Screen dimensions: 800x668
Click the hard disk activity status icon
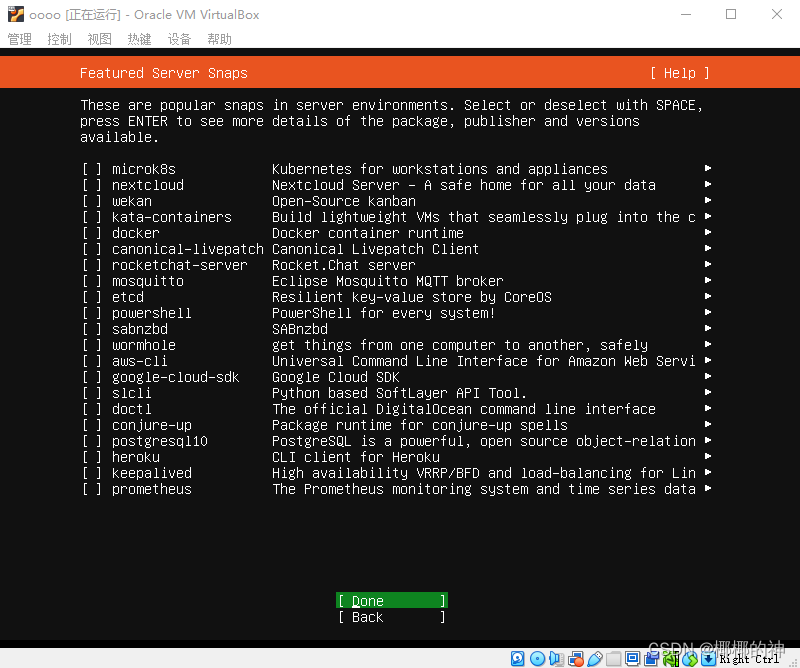[517, 659]
